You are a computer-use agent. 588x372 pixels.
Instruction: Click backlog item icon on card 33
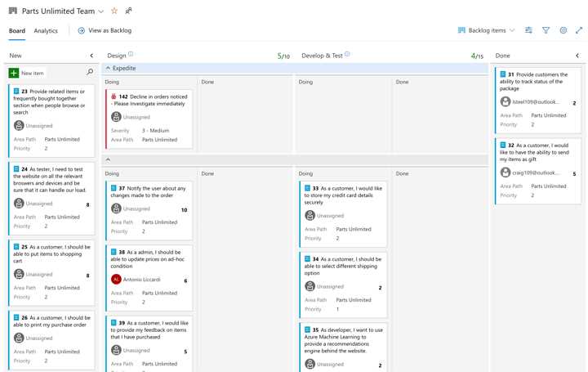click(x=307, y=188)
